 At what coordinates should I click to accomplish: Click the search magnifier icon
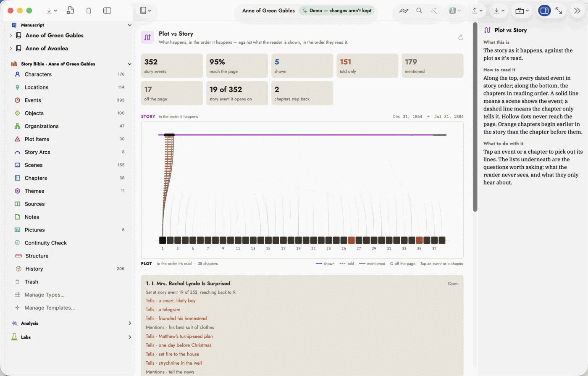pyautogui.click(x=419, y=11)
